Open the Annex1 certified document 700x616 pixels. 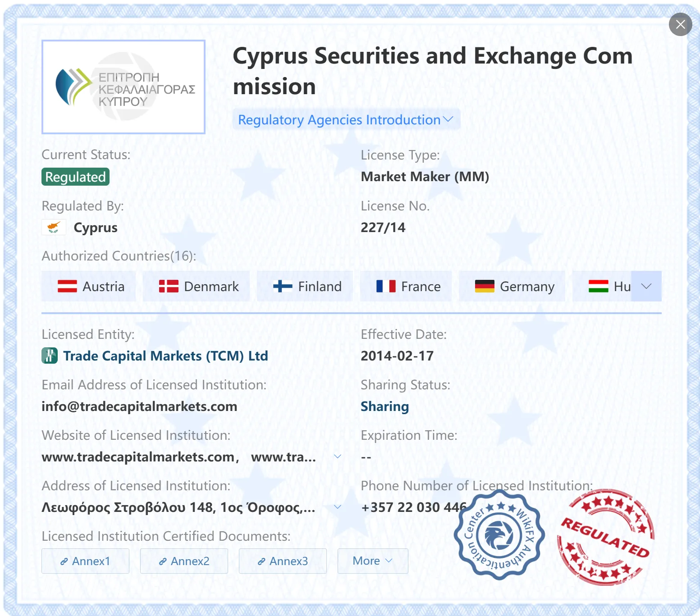tap(85, 561)
